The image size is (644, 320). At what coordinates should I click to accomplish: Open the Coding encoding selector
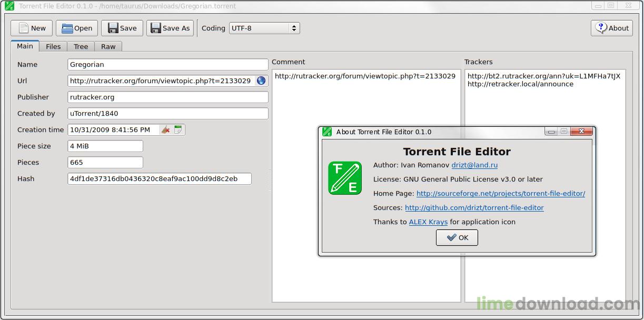coord(264,28)
